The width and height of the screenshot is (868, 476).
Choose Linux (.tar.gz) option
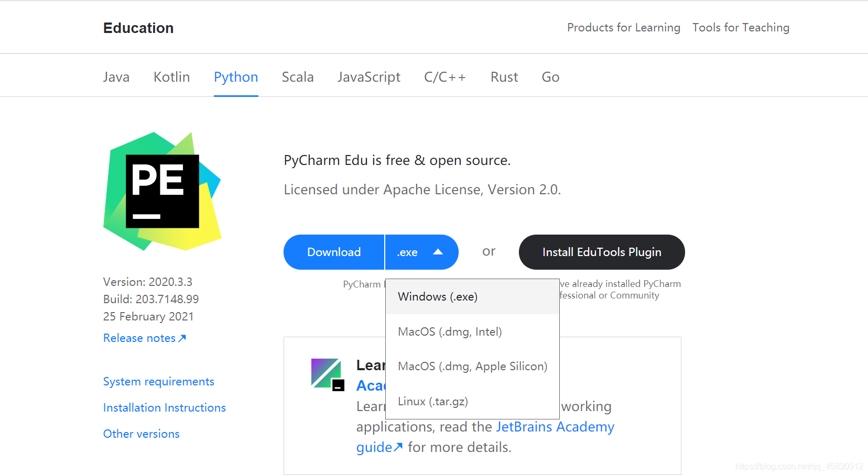472,401
